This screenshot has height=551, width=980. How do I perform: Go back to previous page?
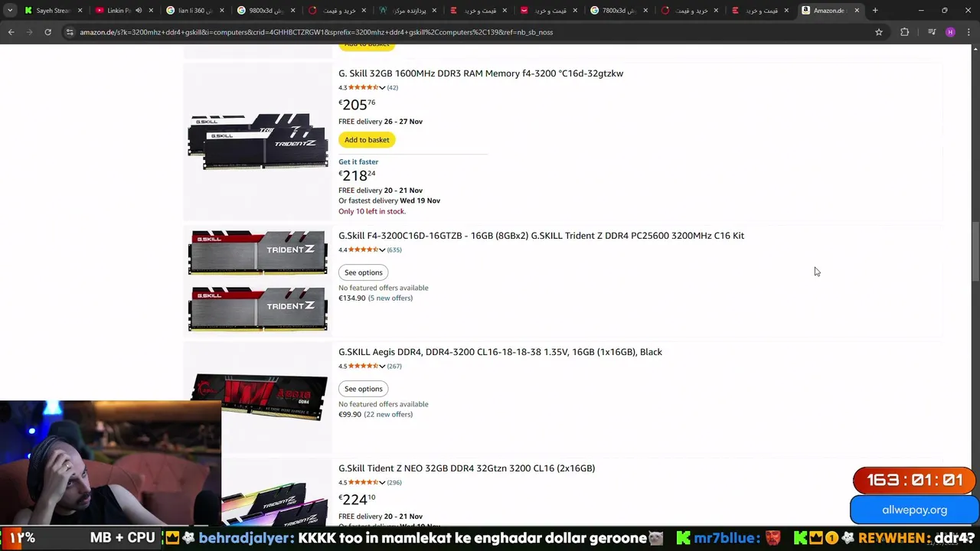click(11, 32)
